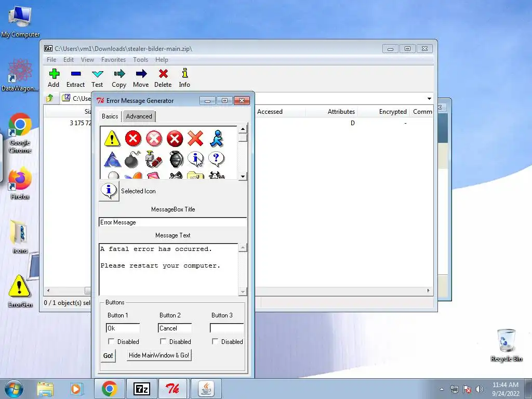
Task: Click 7-Zip up-one-level folder arrow
Action: [50, 98]
